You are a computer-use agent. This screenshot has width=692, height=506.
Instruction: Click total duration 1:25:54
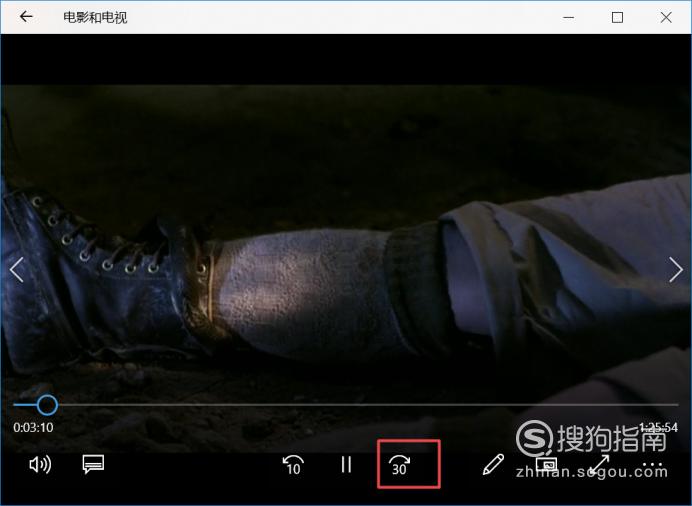pyautogui.click(x=658, y=427)
